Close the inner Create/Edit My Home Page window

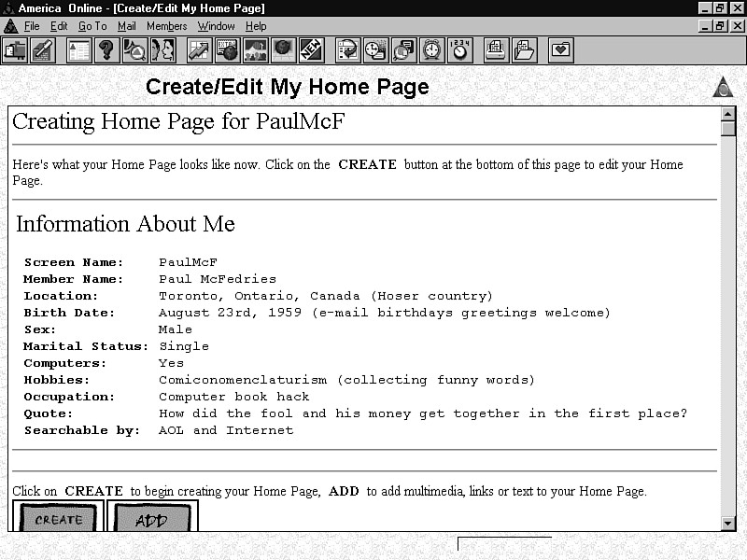coord(738,26)
